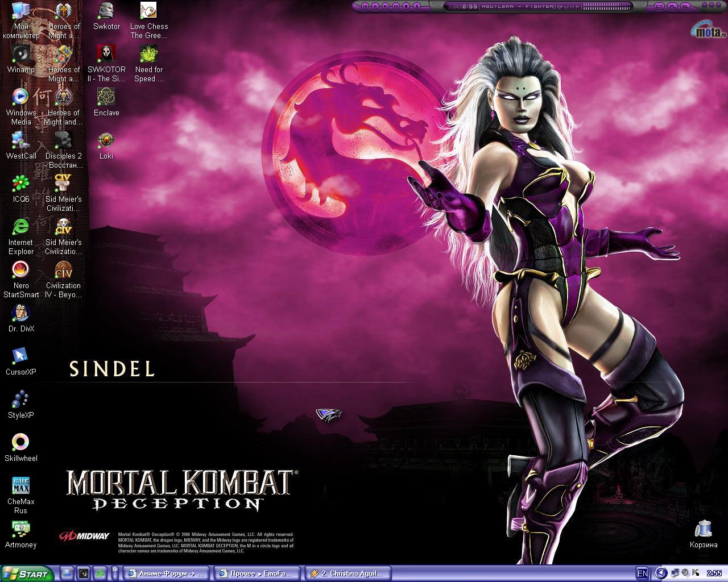Open the Winamp desktop shortcut
Image resolution: width=728 pixels, height=582 pixels.
[21, 59]
